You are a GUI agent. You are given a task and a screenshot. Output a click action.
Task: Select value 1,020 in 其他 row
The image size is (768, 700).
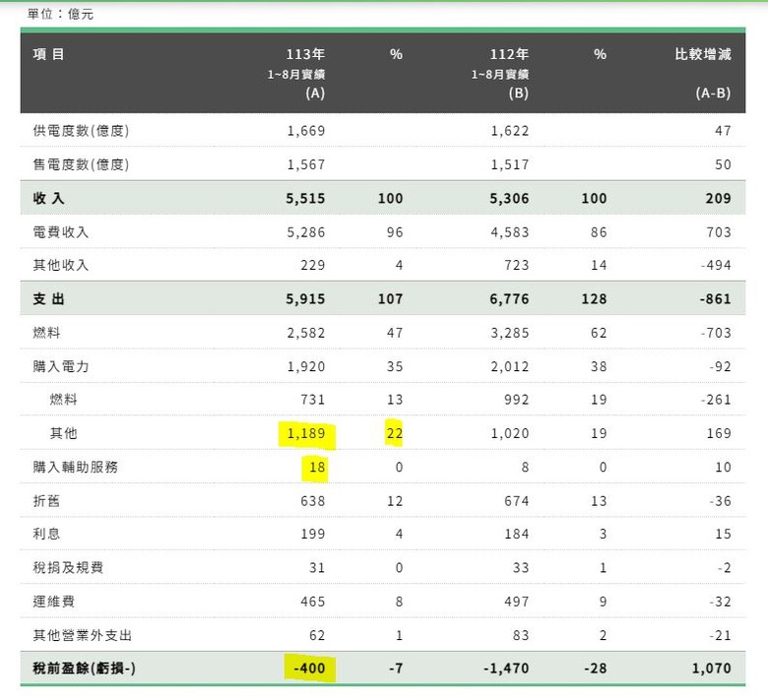510,433
